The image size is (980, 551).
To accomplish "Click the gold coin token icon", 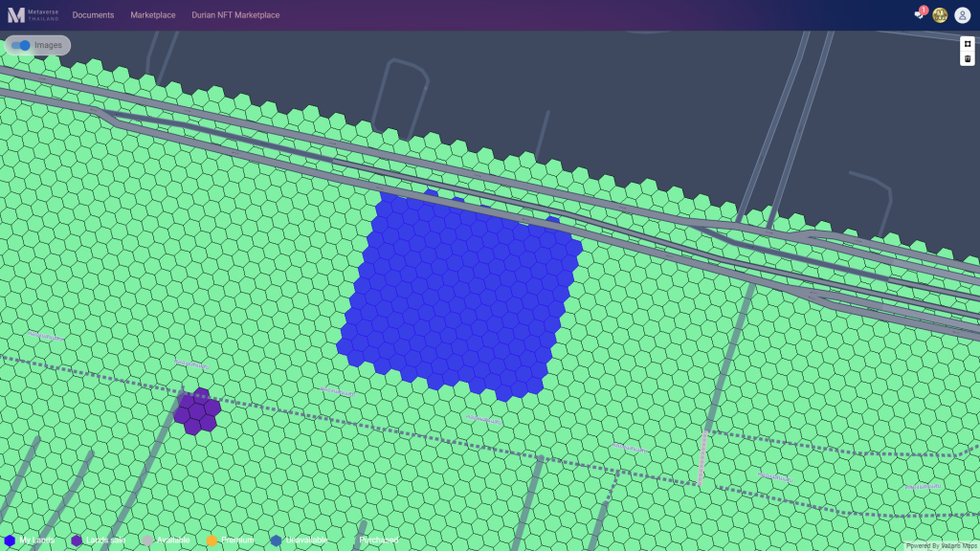I will [x=940, y=15].
